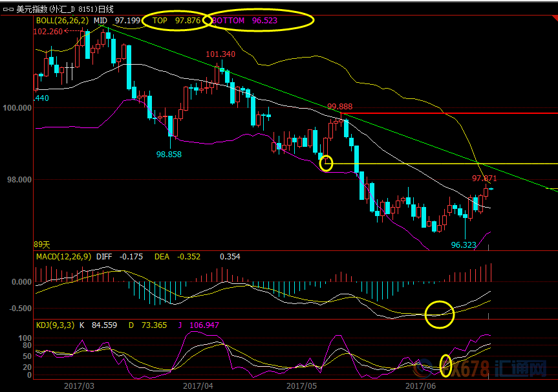Click the 89天 period label
The height and width of the screenshot is (392, 558).
(x=41, y=245)
